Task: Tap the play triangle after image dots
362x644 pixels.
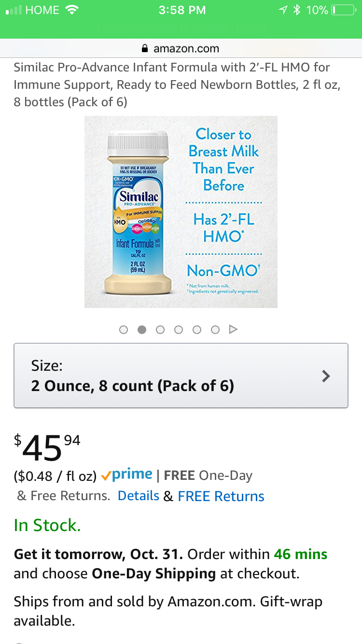Action: click(233, 329)
